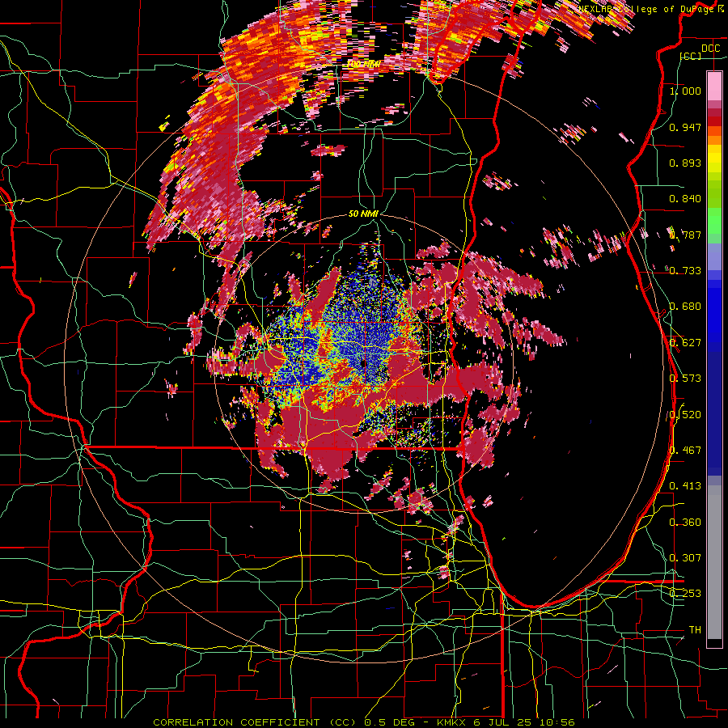Screen dimensions: 728x728
Task: Click the black radar site marker at the center
Action: (x=362, y=364)
